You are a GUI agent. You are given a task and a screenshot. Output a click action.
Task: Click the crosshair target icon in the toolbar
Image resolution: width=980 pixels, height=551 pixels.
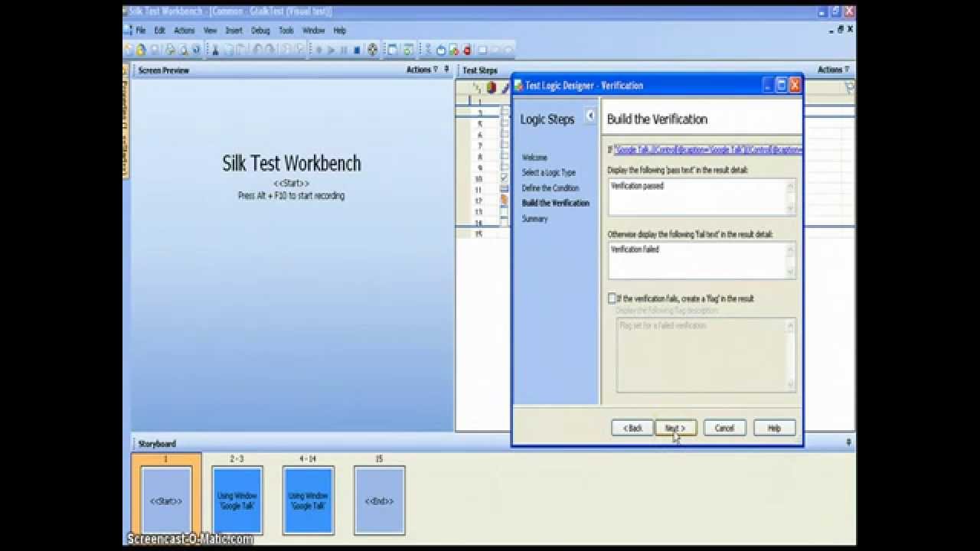point(373,50)
